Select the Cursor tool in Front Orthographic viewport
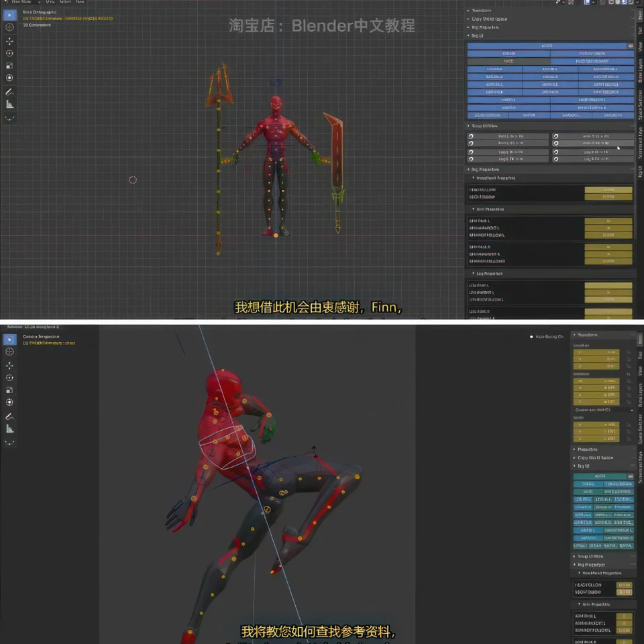Image resolution: width=644 pixels, height=644 pixels. pos(9,27)
